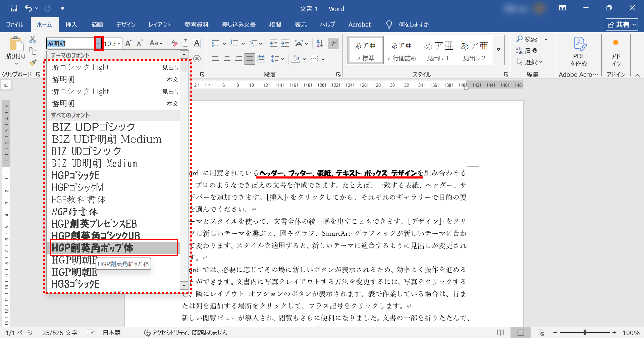This screenshot has height=338, width=644.
Task: Click the tab stop selector at ruler corner
Action: click(x=6, y=85)
